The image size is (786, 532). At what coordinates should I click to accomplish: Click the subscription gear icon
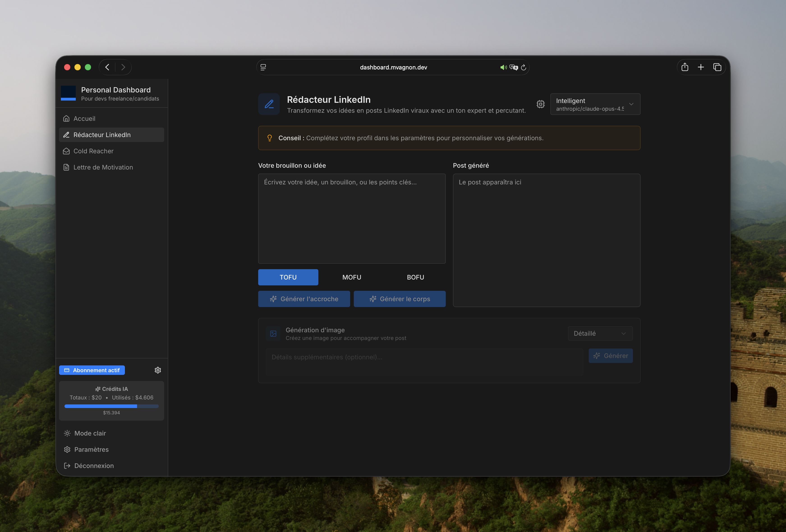(x=158, y=370)
